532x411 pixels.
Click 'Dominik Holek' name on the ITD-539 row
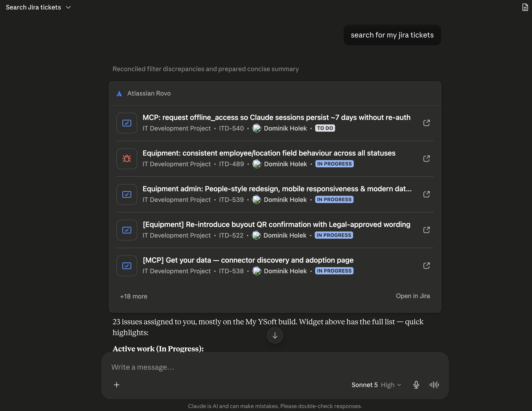(x=285, y=200)
